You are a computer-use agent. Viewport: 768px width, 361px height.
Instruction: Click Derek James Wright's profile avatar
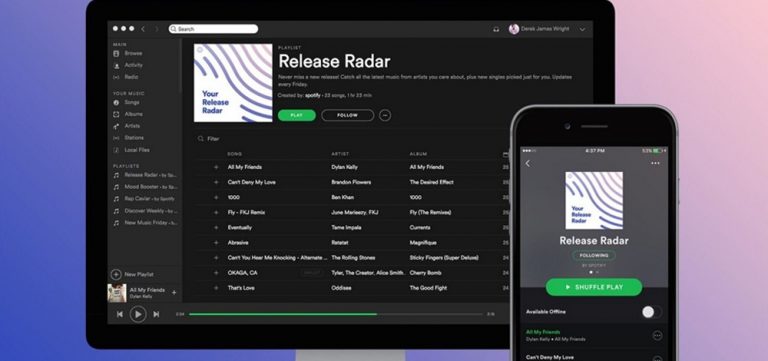[514, 29]
